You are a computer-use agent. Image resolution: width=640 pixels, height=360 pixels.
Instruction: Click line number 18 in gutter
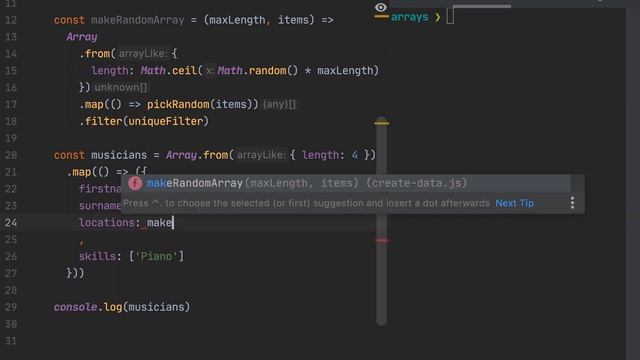point(11,121)
